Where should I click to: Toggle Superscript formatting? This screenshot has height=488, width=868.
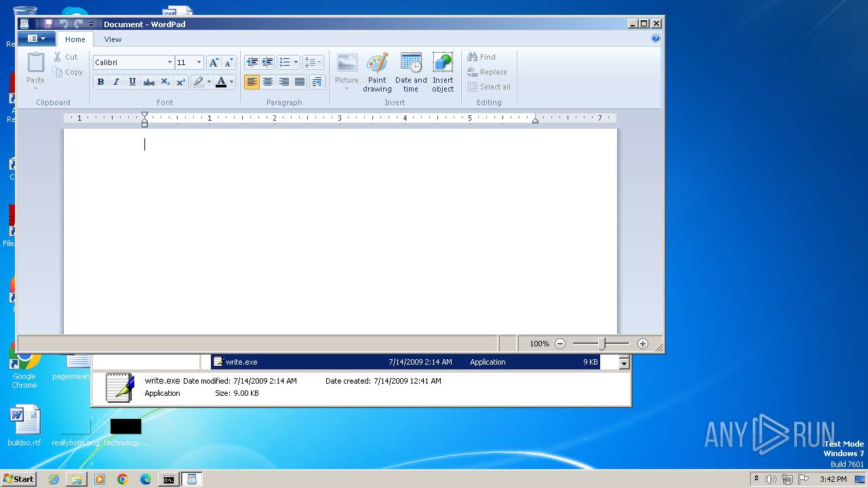pyautogui.click(x=181, y=82)
